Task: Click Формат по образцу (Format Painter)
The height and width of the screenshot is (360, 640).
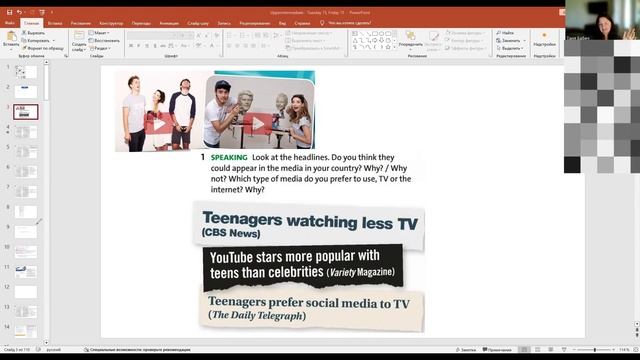Action: pos(43,48)
